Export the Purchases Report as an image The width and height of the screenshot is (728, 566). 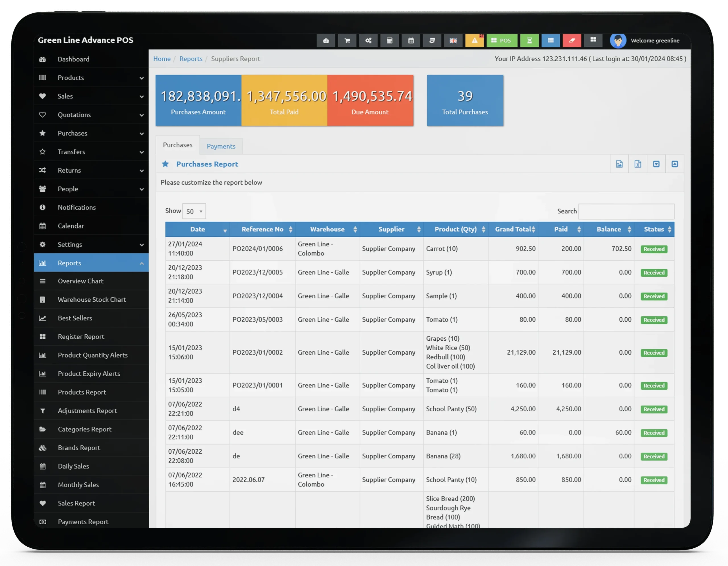(x=619, y=164)
